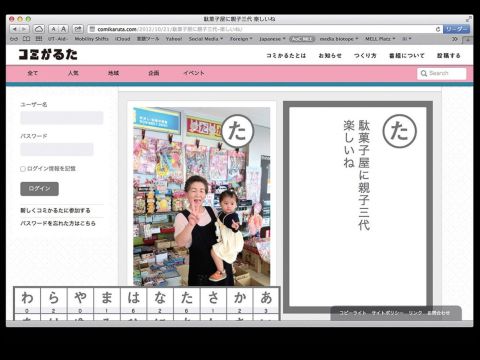Select あ in the kana table
The width and height of the screenshot is (480, 360).
[x=266, y=298]
